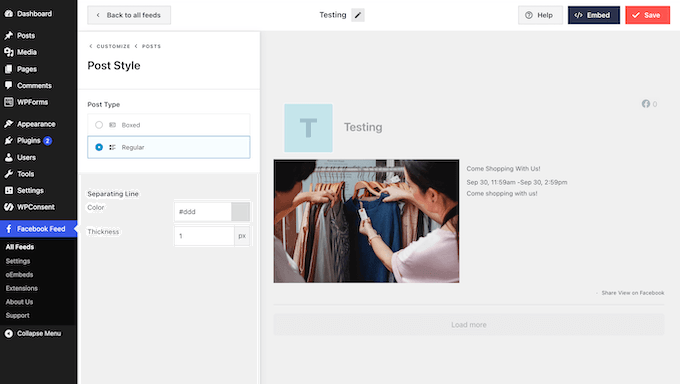The image size is (680, 384).
Task: Click the Testing page name in preview
Action: pyautogui.click(x=363, y=127)
